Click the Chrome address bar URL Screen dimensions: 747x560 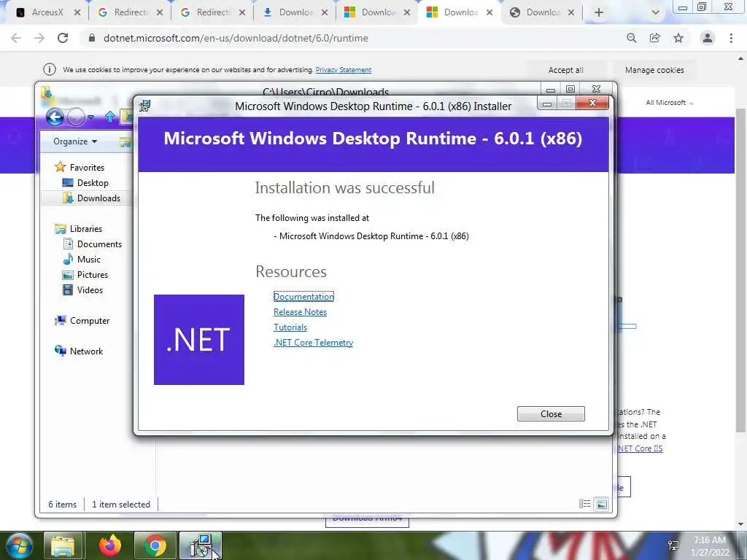pos(236,38)
